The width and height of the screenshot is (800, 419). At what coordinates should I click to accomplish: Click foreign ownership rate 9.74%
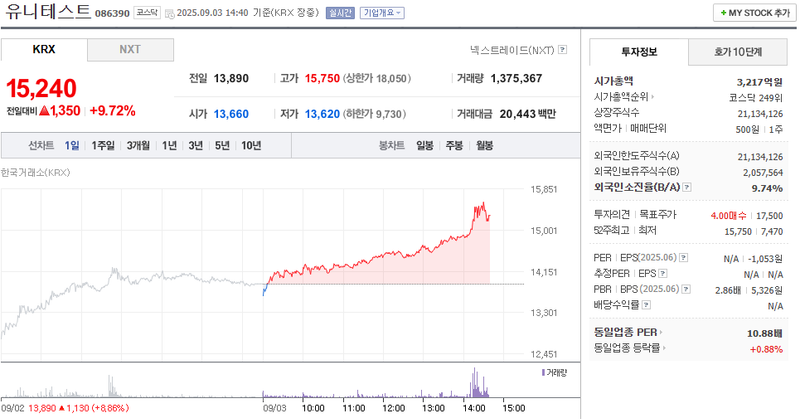[x=767, y=188]
